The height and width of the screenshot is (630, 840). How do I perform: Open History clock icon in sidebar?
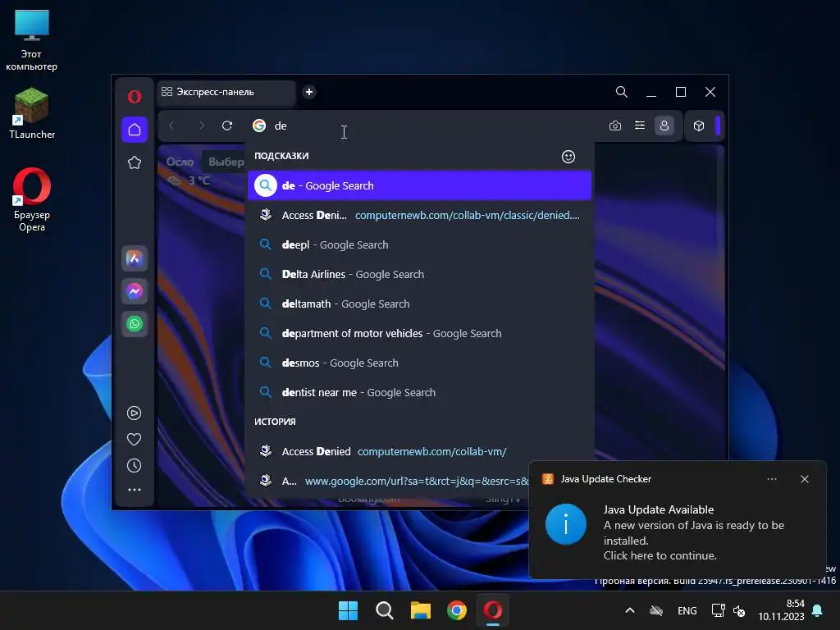tap(134, 466)
